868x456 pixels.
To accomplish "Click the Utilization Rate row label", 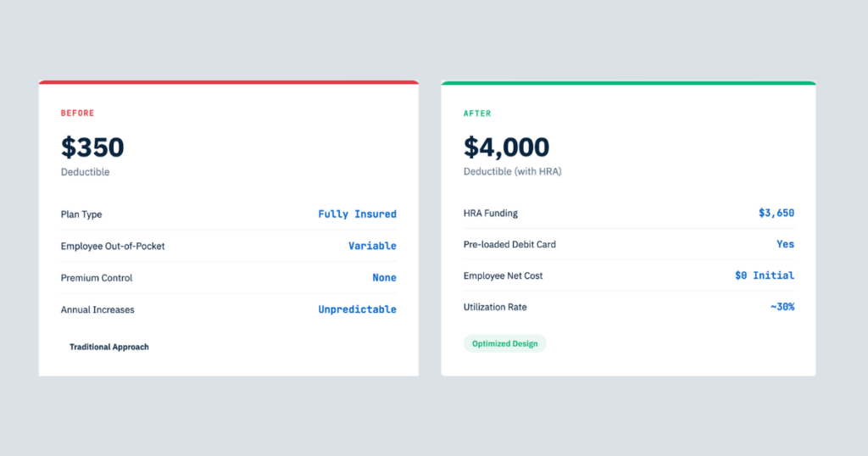I will [495, 307].
